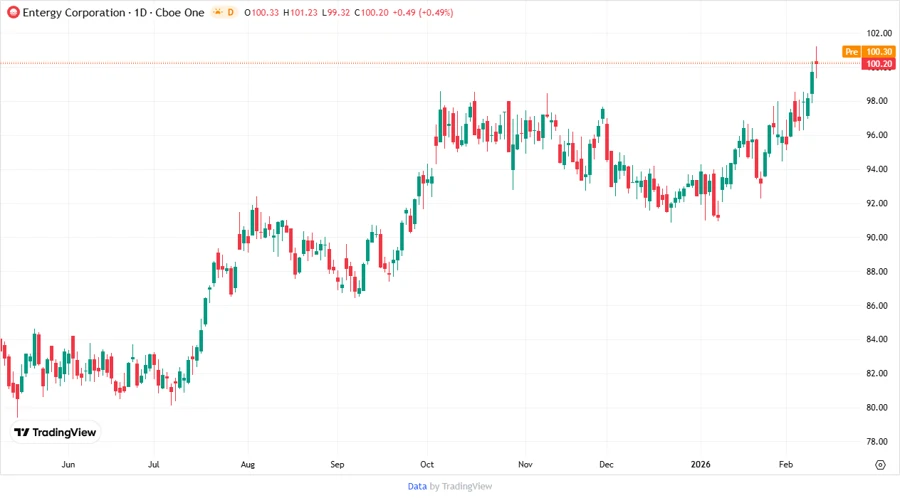Click the Sep time axis label
The width and height of the screenshot is (900, 498).
point(338,464)
